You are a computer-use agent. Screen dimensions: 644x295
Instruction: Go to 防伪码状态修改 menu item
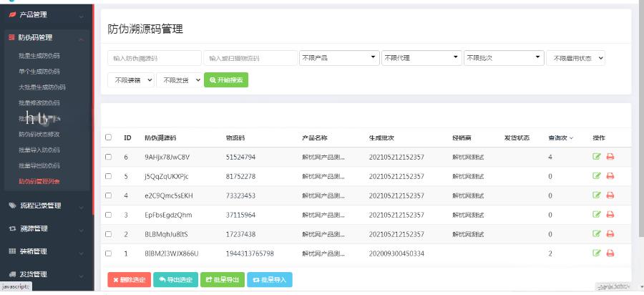(39, 134)
